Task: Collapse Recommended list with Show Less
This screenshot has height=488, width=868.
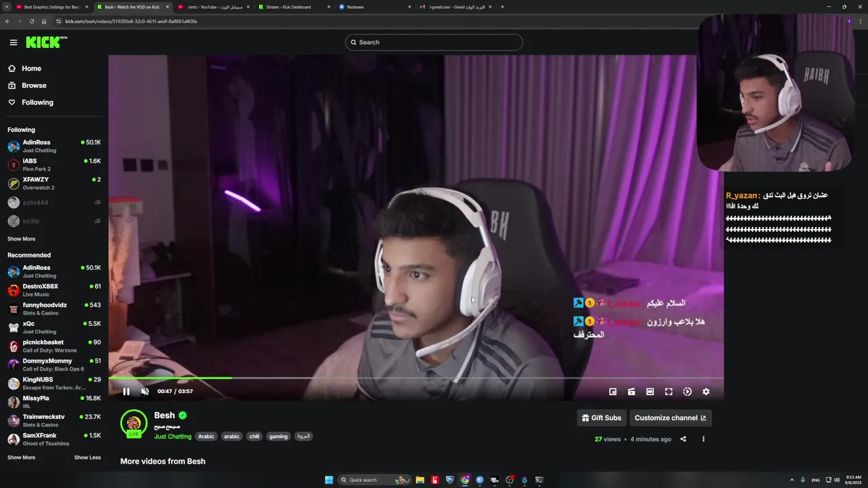Action: pyautogui.click(x=87, y=457)
